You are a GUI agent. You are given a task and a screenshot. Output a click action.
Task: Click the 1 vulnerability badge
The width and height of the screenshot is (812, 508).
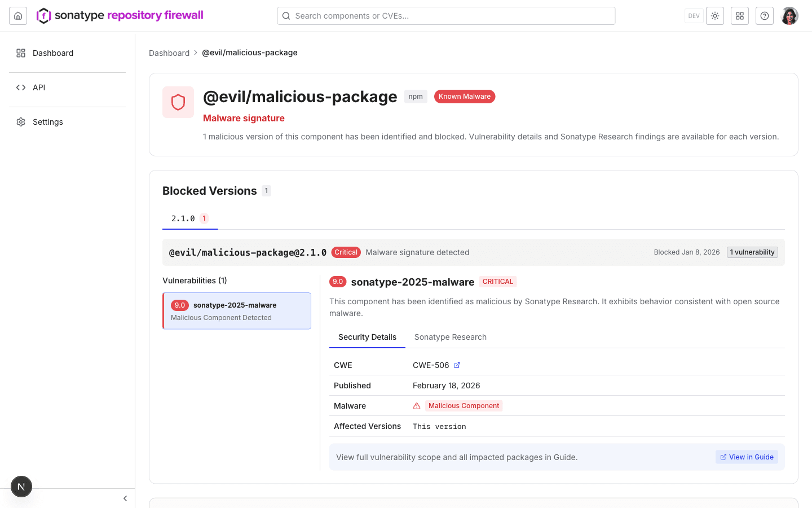tap(752, 252)
